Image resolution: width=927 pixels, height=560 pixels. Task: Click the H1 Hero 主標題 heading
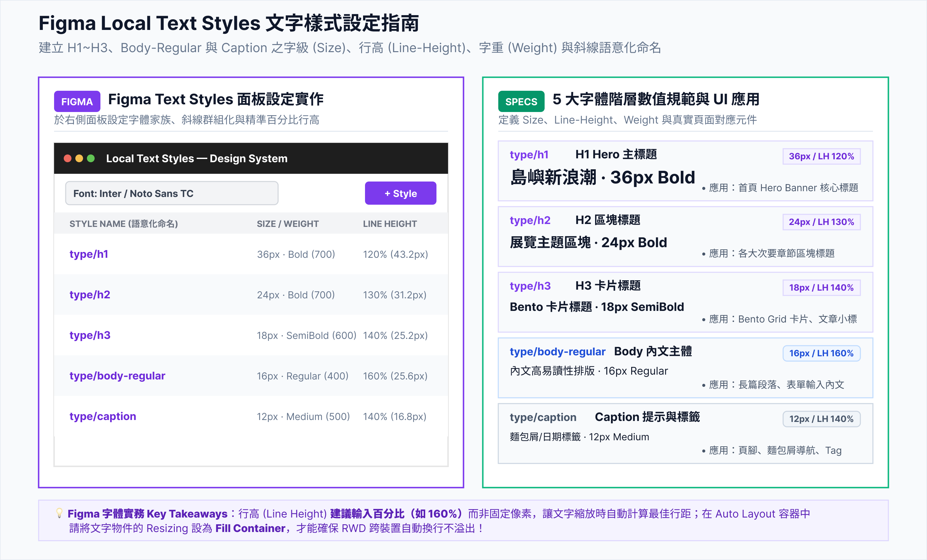(x=616, y=154)
